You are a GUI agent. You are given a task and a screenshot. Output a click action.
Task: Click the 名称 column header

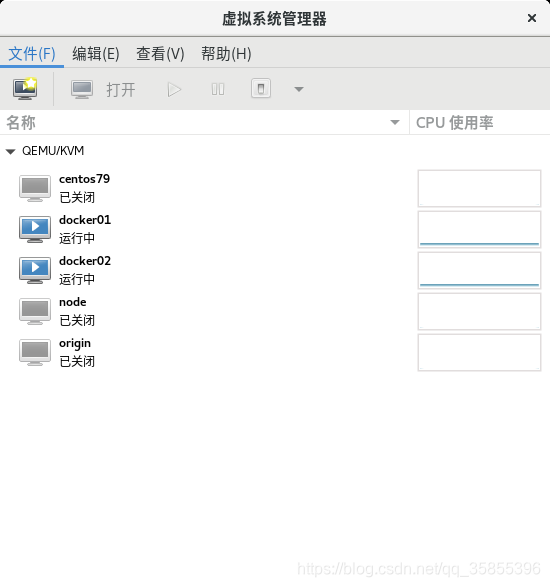tap(204, 122)
